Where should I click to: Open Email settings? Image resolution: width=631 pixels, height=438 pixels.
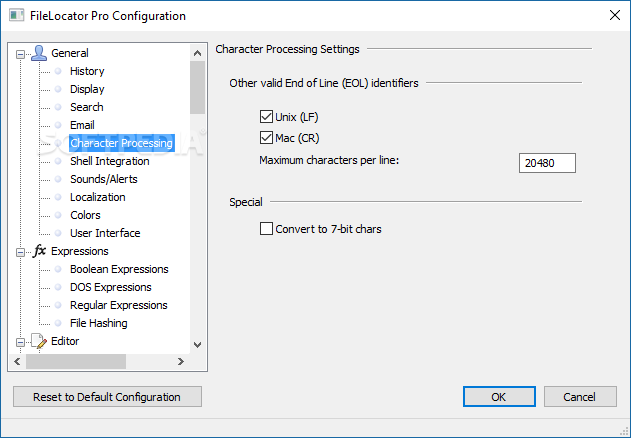[82, 125]
